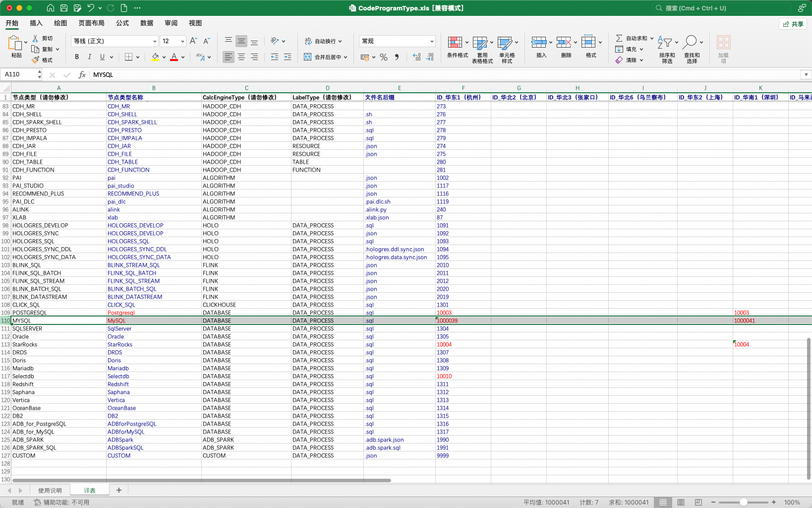Center text horizontally in cell
Screen dimensions: 812x508
241,57
